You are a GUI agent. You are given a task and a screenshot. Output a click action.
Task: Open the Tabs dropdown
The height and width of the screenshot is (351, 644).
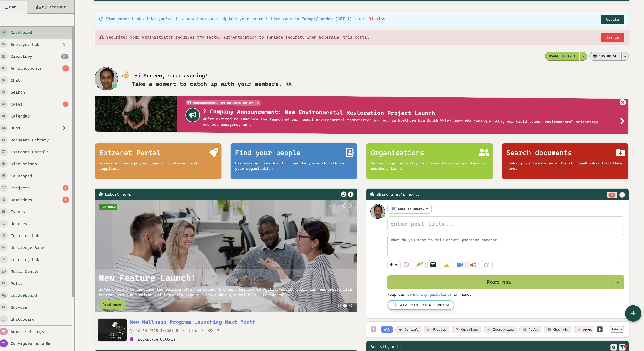(617, 329)
